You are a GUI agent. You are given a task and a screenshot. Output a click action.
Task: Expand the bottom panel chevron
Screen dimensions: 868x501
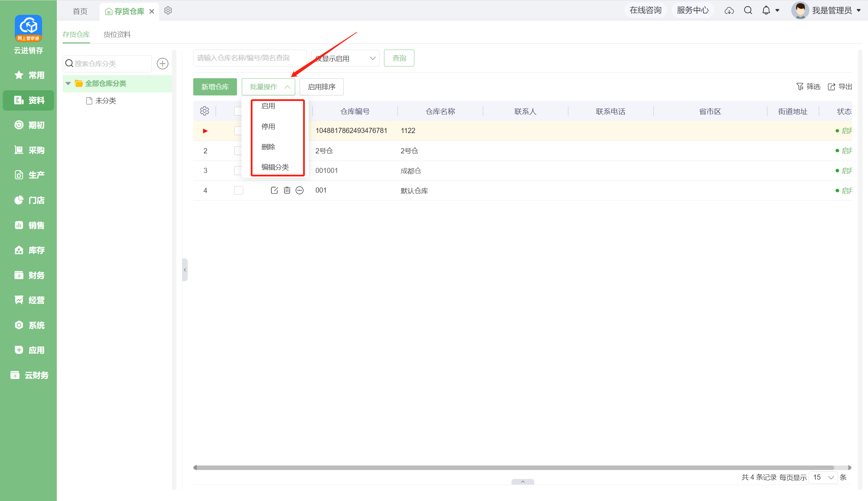click(523, 482)
